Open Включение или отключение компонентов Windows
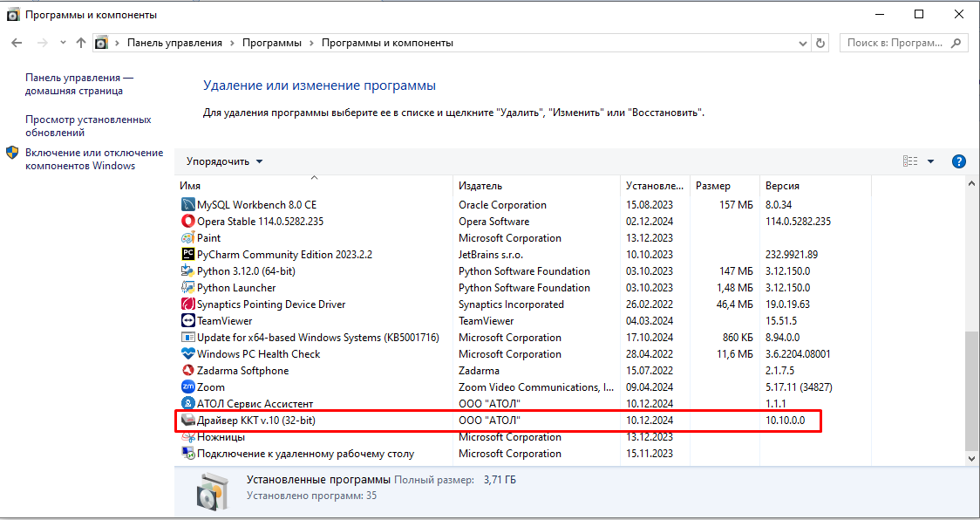The height and width of the screenshot is (520, 980). (x=93, y=159)
